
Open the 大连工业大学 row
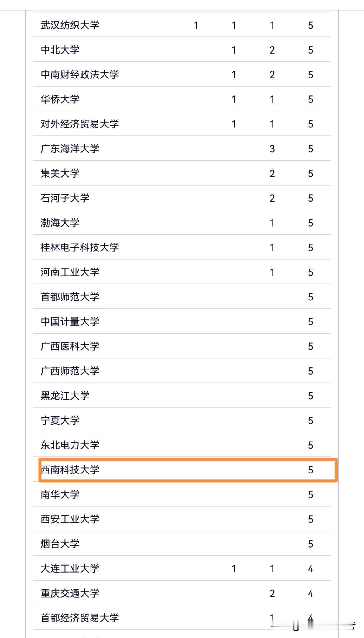click(182, 568)
